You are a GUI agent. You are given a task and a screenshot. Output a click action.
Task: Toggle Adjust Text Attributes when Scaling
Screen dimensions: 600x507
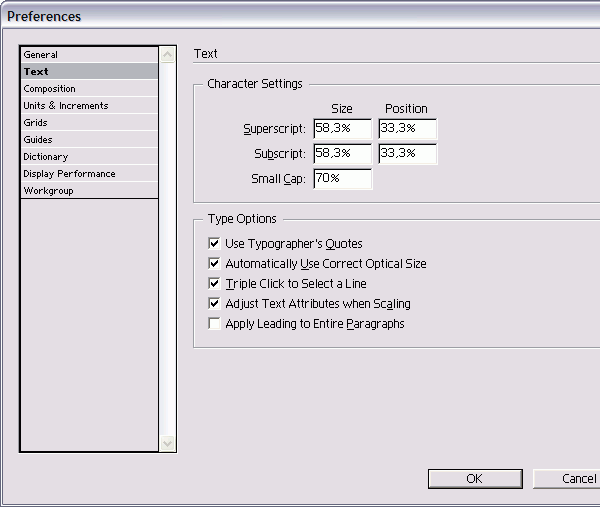214,303
